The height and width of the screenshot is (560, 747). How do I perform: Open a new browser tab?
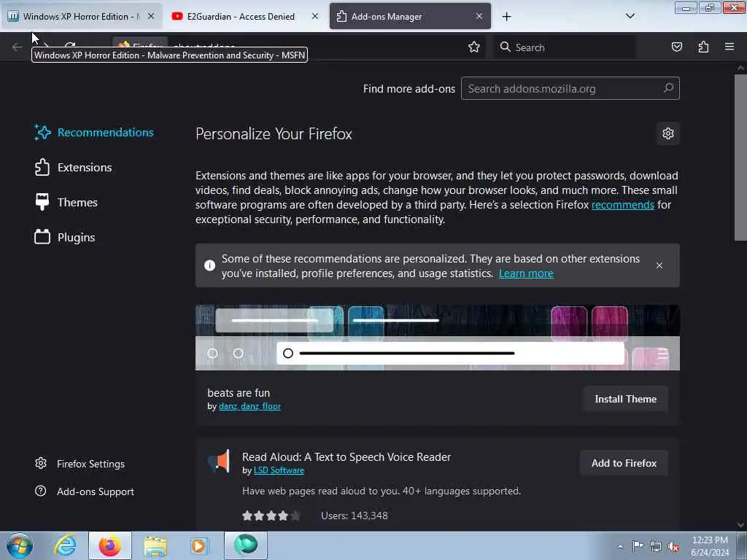pyautogui.click(x=506, y=17)
